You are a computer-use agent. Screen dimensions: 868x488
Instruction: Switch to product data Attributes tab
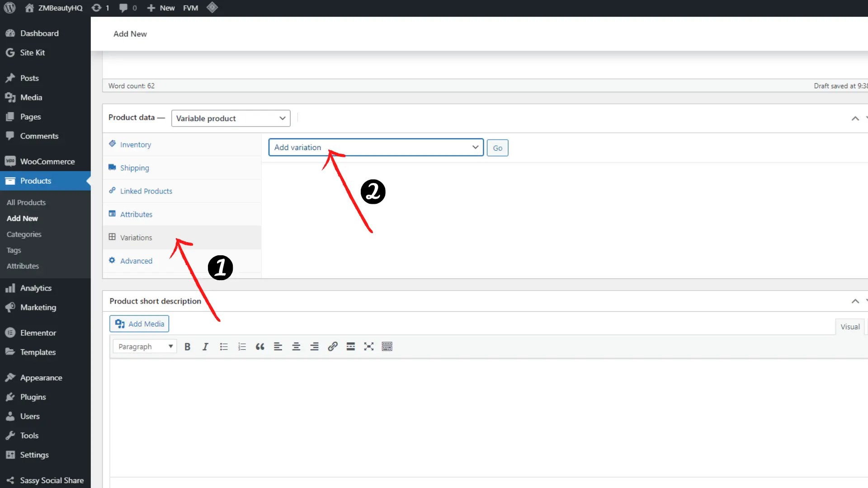coord(182,214)
